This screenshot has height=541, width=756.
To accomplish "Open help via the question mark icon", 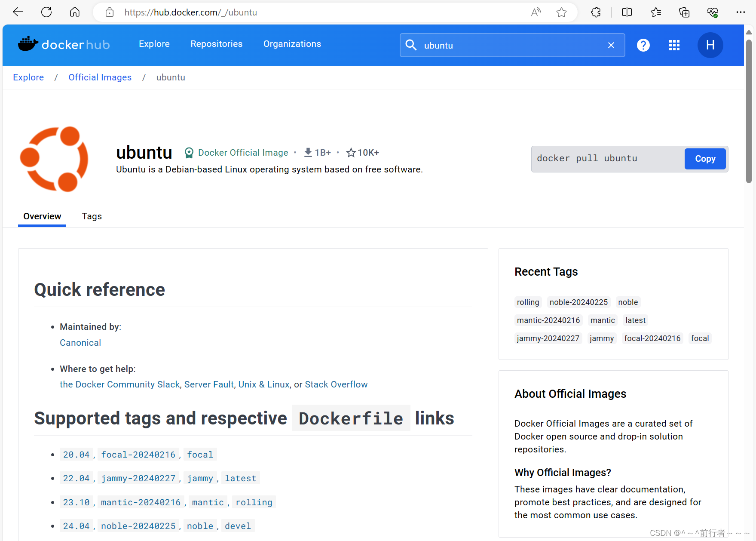I will pos(643,45).
